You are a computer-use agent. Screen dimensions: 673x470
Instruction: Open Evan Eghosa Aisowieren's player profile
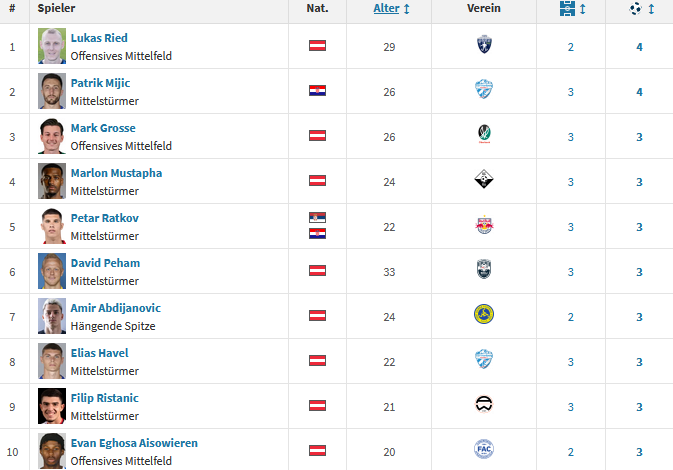tap(134, 443)
